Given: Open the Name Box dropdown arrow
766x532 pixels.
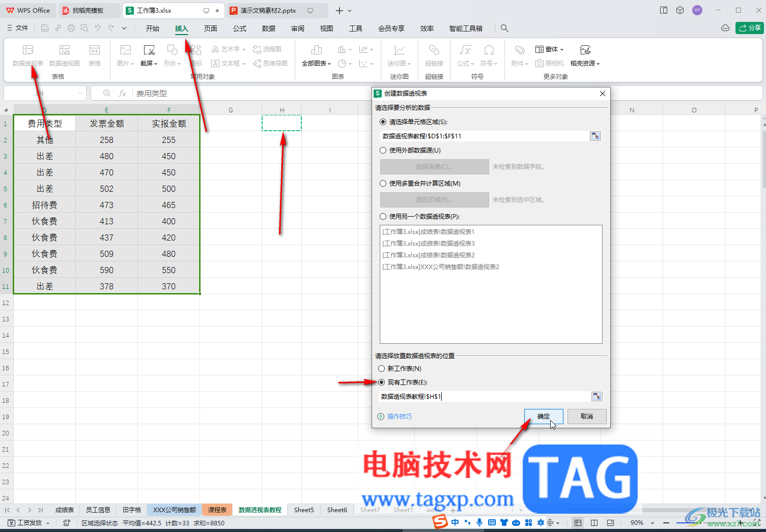Looking at the screenshot, I should tap(80, 94).
